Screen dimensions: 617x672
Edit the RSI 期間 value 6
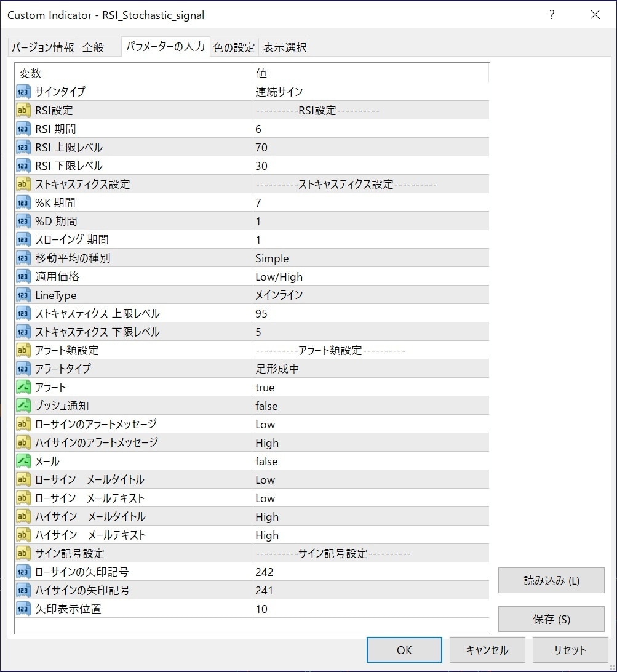point(370,129)
